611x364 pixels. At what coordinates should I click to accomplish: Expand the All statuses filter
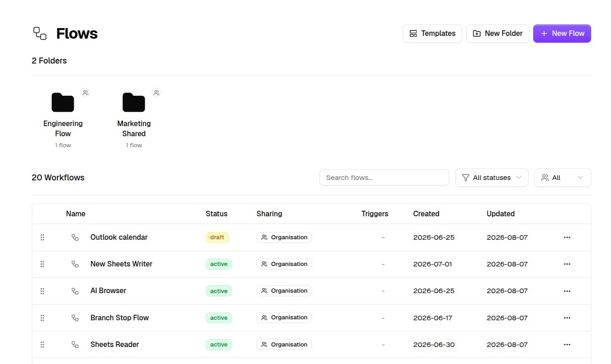pos(492,178)
